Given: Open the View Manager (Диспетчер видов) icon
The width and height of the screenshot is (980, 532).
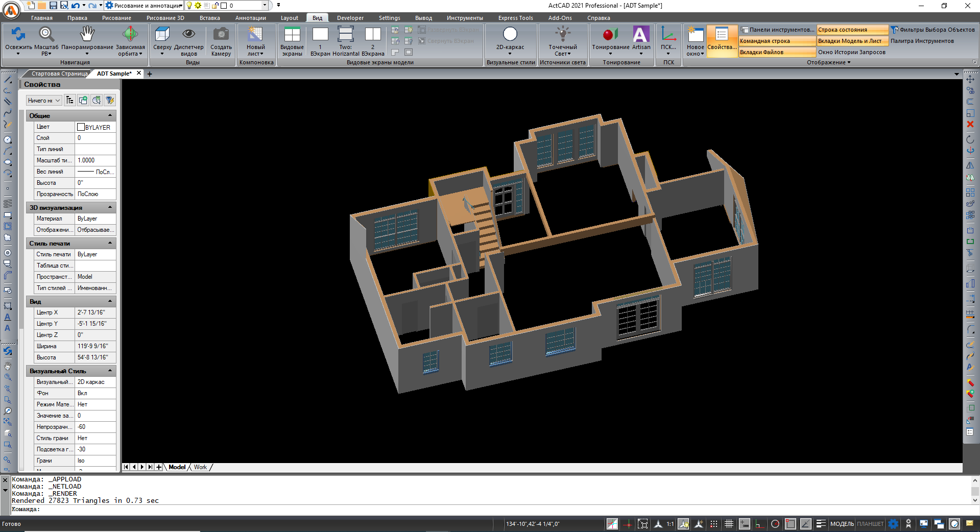Looking at the screenshot, I should (188, 35).
